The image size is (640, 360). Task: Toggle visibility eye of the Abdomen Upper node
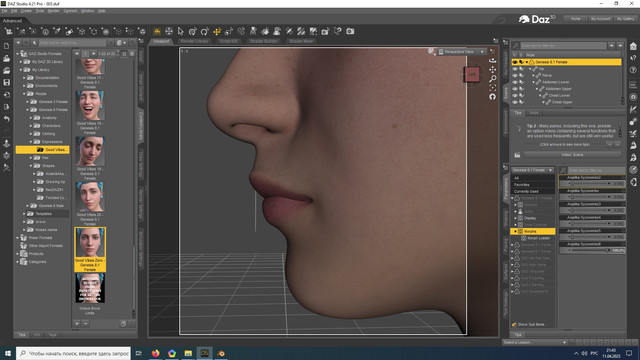point(515,89)
